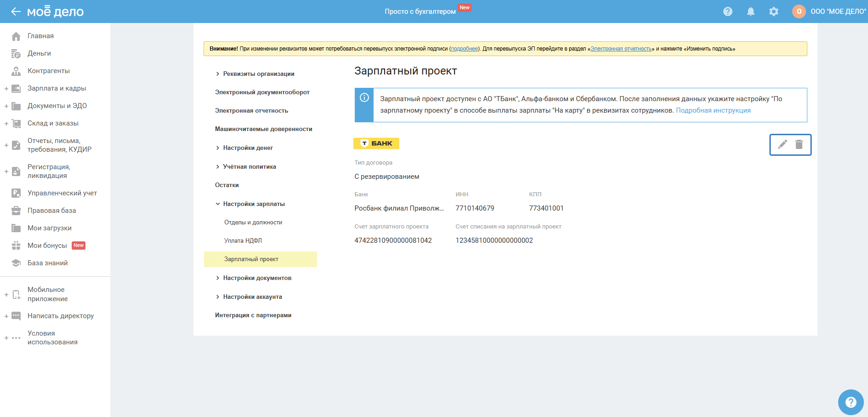Screen dimensions: 868x417
Task: Click bank name Росбанк филиал
Action: [x=399, y=208]
